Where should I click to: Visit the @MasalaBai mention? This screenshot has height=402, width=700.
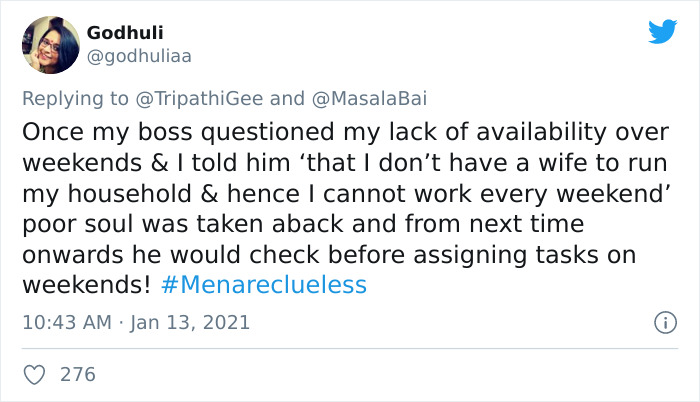tap(369, 98)
